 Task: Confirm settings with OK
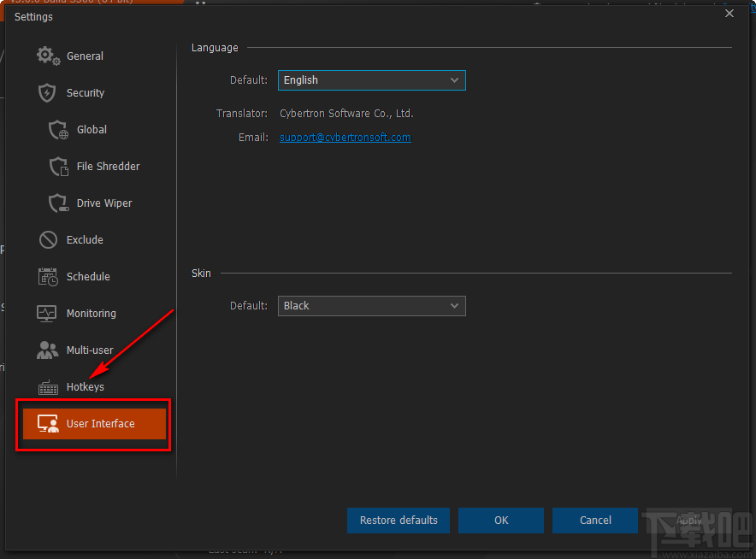[501, 521]
